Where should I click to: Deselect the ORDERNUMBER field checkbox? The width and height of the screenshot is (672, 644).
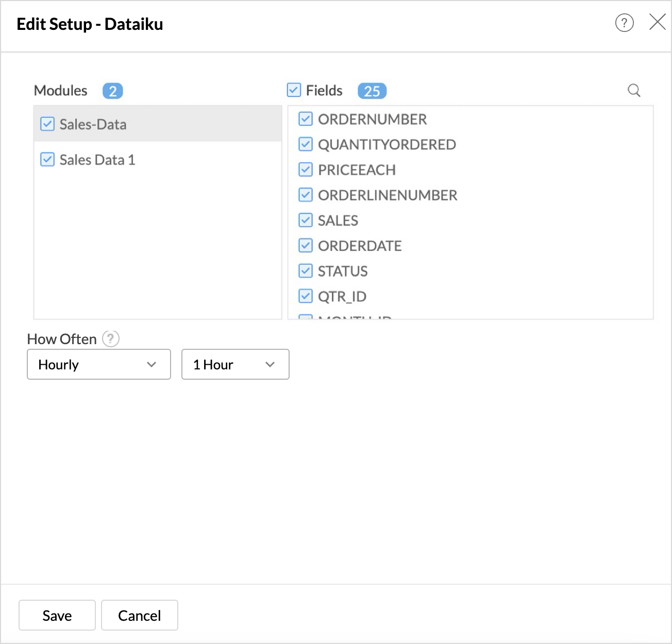(x=306, y=120)
